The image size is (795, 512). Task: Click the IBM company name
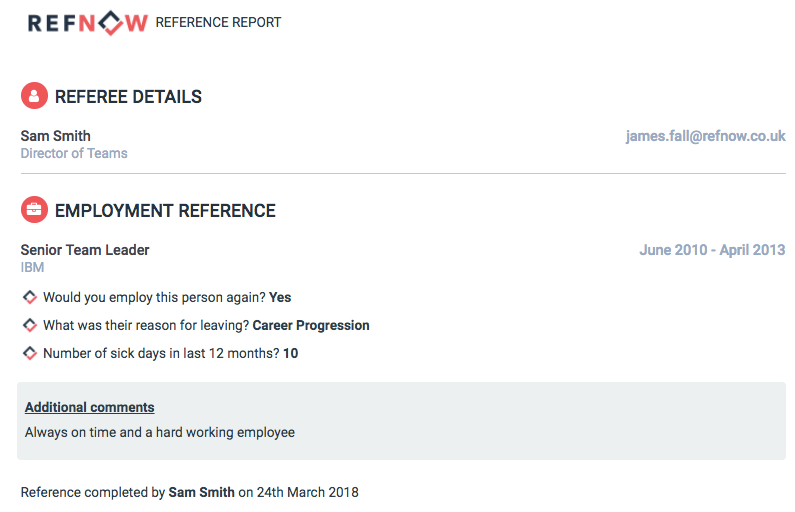tap(32, 267)
